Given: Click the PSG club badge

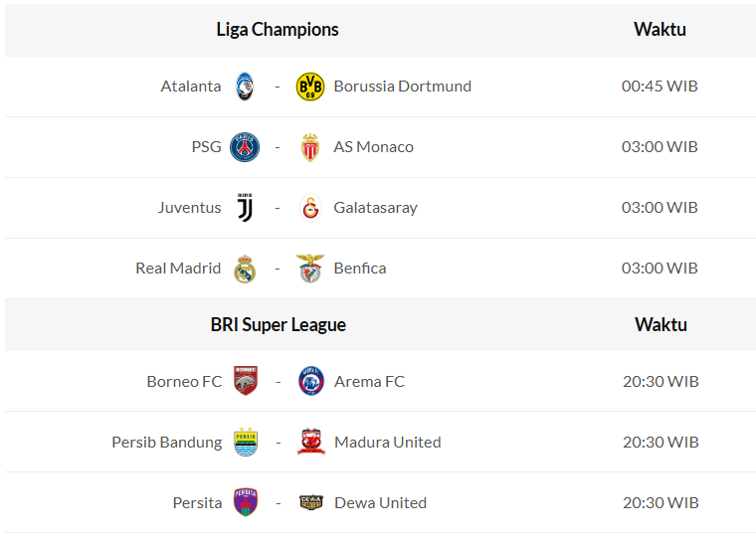Looking at the screenshot, I should [x=245, y=147].
